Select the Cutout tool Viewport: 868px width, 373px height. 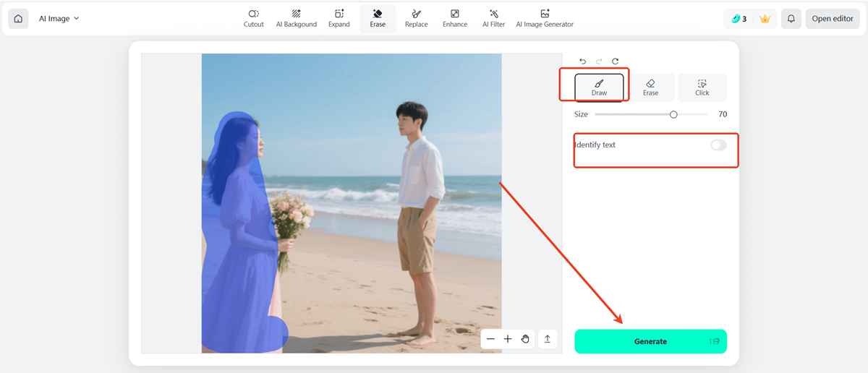[x=254, y=19]
